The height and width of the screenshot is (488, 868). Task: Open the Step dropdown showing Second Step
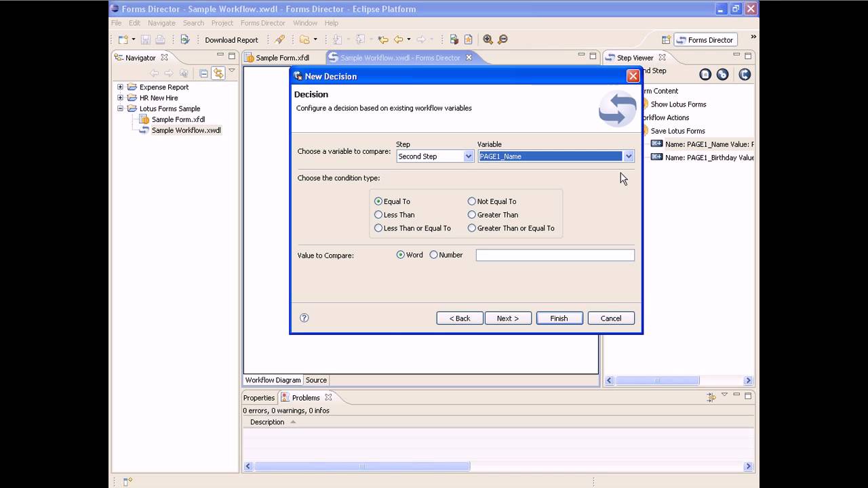tap(468, 157)
